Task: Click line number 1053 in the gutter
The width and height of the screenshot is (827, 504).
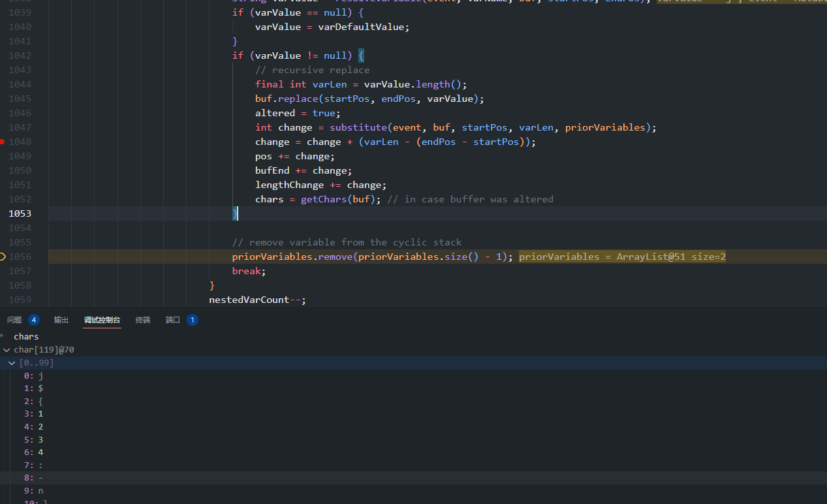Action: [x=20, y=213]
